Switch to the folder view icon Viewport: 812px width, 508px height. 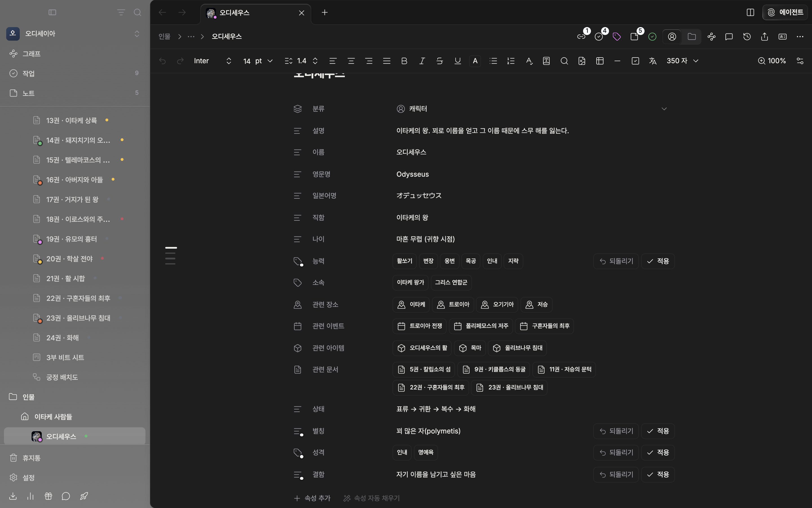(x=692, y=37)
